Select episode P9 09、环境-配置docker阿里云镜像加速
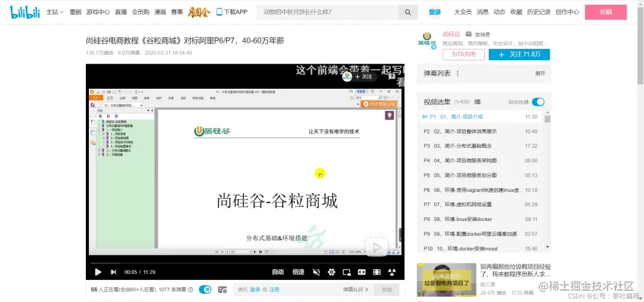644x302 pixels. coord(480,234)
